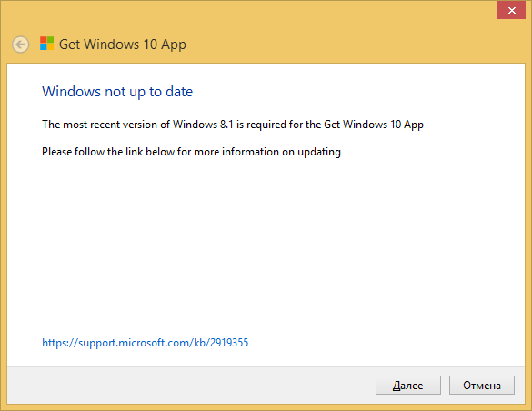Click the yellow square of the Windows logo
This screenshot has width=532, height=411.
pos(51,47)
